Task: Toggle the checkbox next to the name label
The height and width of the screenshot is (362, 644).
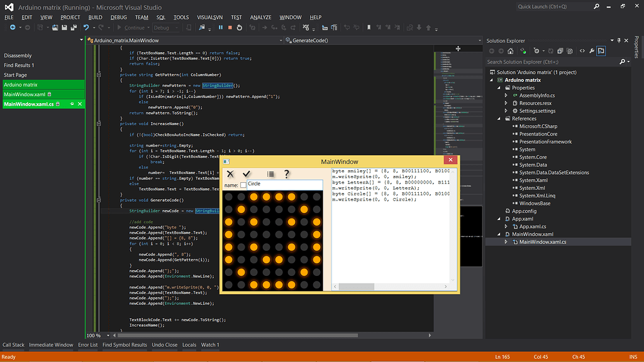Action: click(243, 185)
